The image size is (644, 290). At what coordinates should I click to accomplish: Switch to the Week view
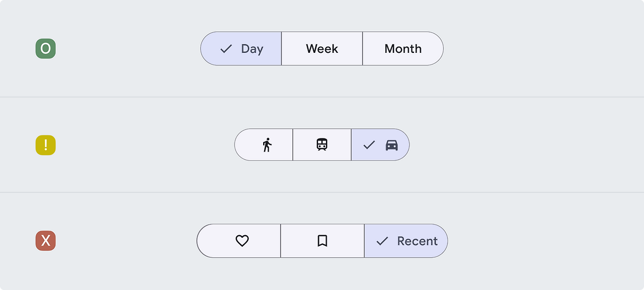(322, 49)
